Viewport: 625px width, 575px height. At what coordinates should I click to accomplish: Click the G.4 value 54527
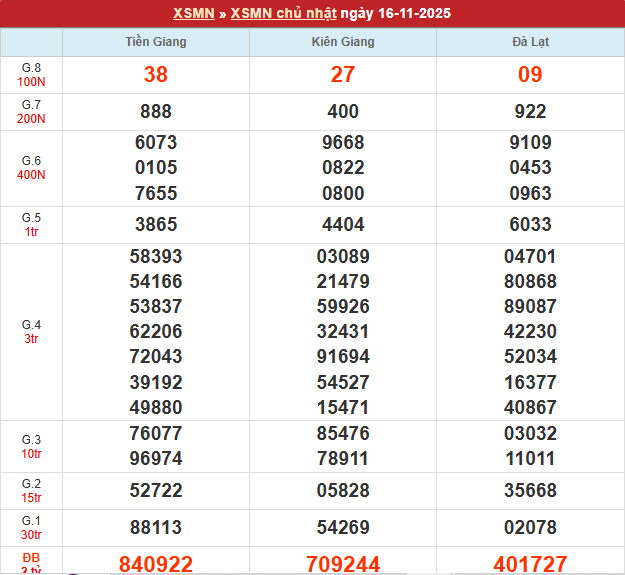(343, 383)
